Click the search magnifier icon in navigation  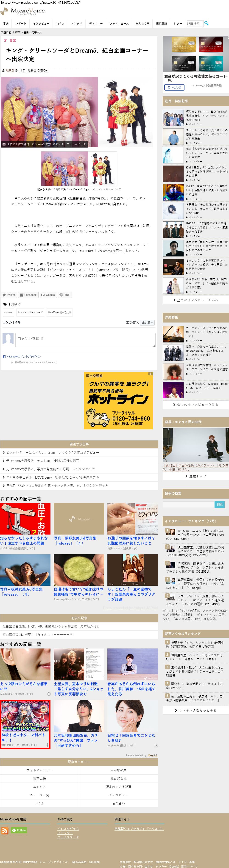[x=207, y=23]
